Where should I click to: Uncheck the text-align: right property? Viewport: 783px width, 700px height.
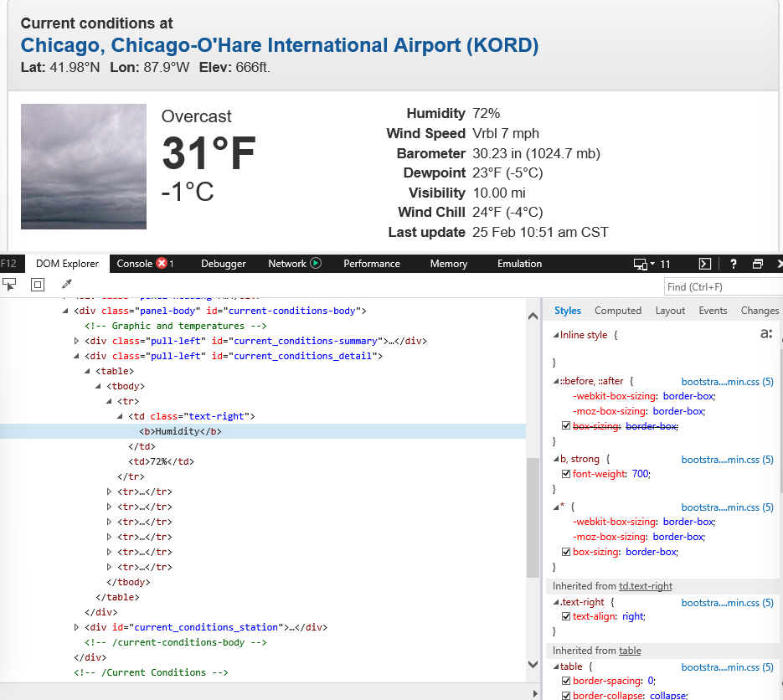click(566, 616)
